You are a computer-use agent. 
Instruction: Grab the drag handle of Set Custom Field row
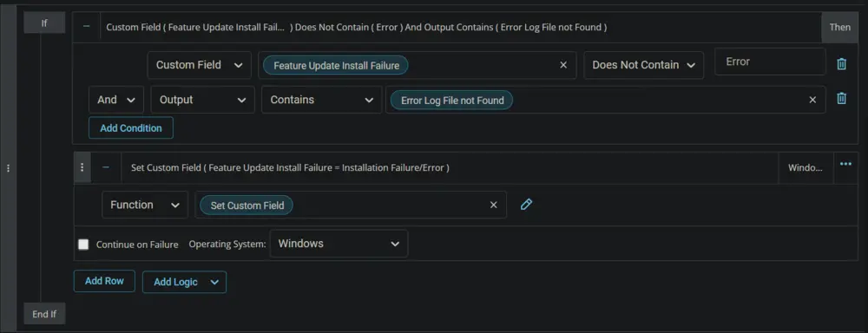[x=82, y=167]
